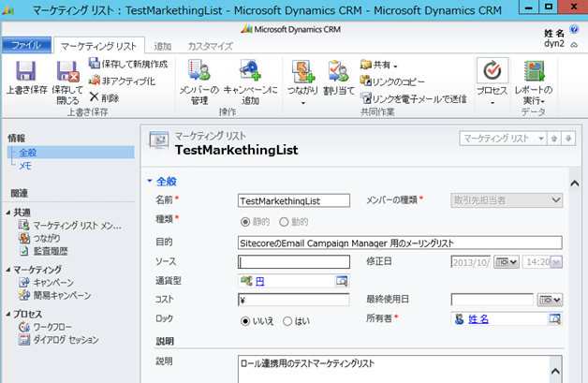The height and width of the screenshot is (383, 588).
Task: Click 保存して新規作成 ribbon button
Action: coord(128,64)
